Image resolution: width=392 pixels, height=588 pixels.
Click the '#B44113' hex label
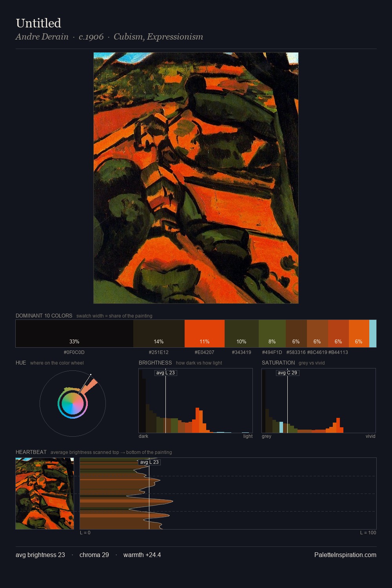[338, 352]
